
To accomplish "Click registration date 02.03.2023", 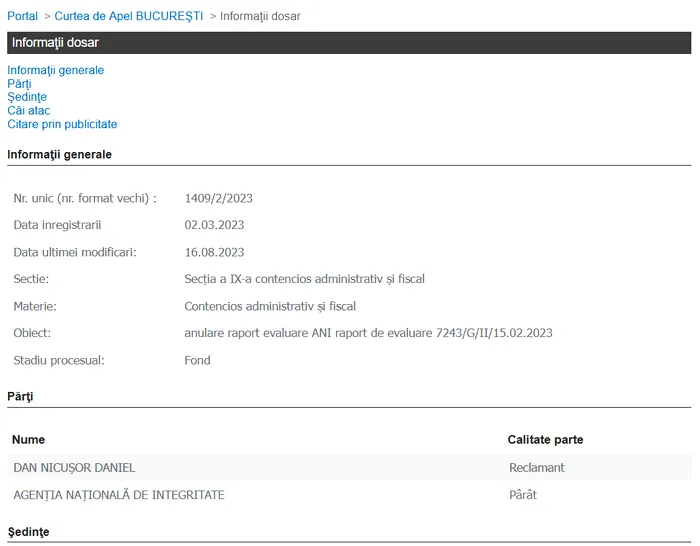I will click(214, 225).
